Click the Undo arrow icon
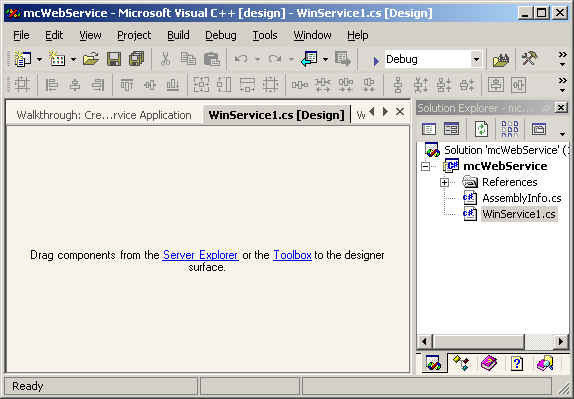Screen dimensions: 574x399 pyautogui.click(x=241, y=59)
